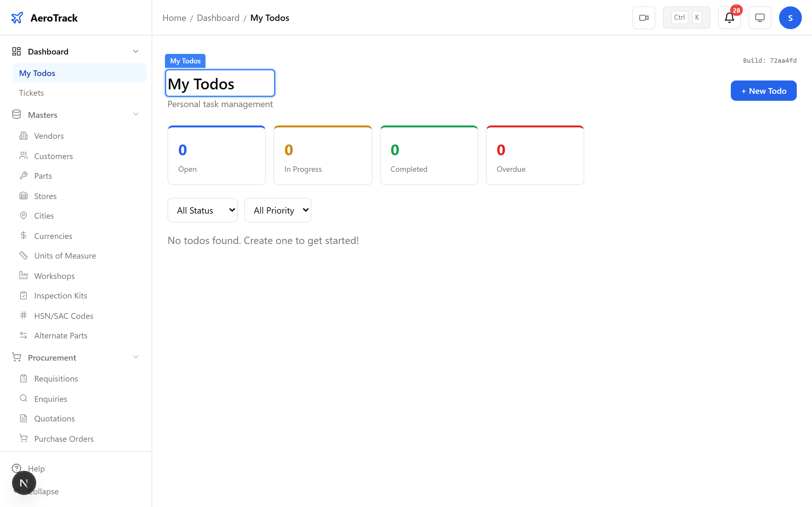Click the + New Todo button

[x=763, y=91]
